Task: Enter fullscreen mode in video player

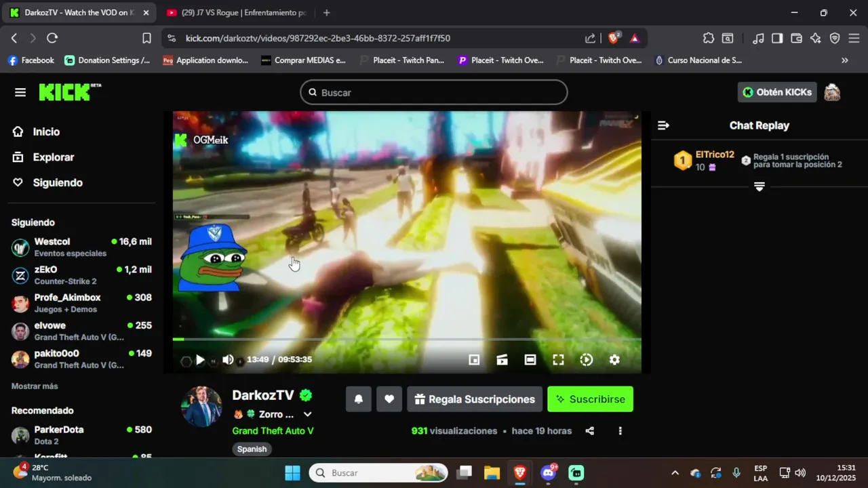Action: pyautogui.click(x=558, y=360)
